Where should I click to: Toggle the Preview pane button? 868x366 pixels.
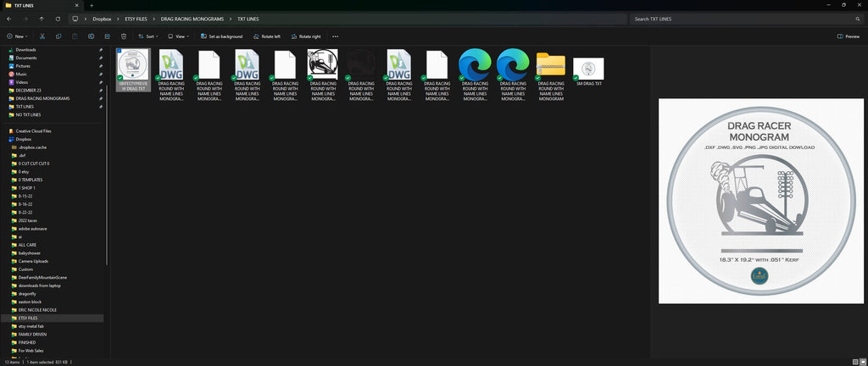point(849,36)
